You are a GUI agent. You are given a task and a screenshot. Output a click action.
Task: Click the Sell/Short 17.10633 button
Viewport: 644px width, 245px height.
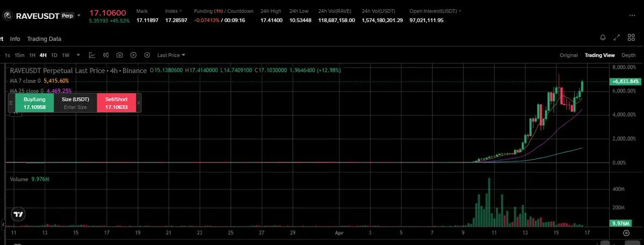tap(116, 103)
